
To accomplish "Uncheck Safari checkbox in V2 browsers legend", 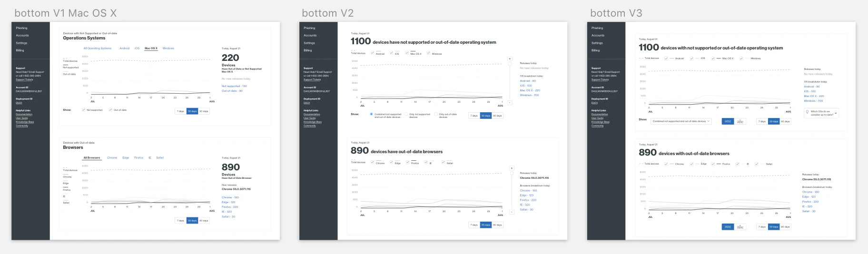I will 443,163.
